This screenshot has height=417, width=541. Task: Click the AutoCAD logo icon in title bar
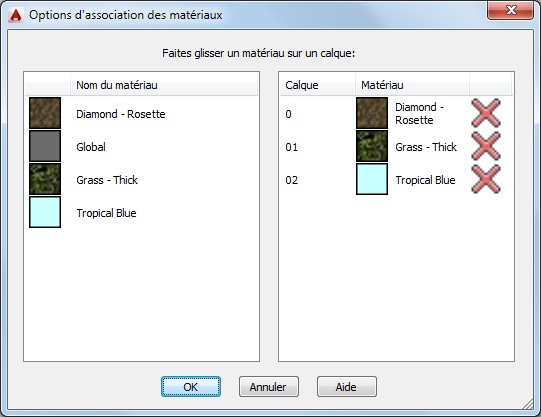click(x=16, y=15)
